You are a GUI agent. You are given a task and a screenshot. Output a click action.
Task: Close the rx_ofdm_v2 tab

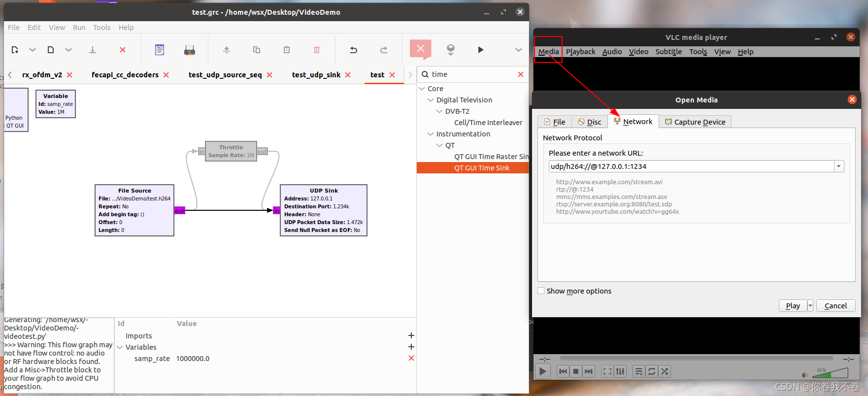click(x=69, y=75)
